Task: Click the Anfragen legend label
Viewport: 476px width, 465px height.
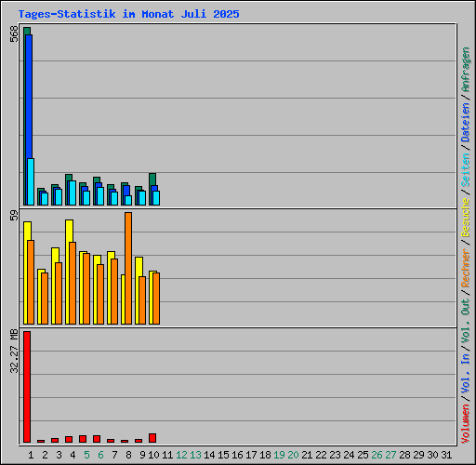Action: pos(466,70)
